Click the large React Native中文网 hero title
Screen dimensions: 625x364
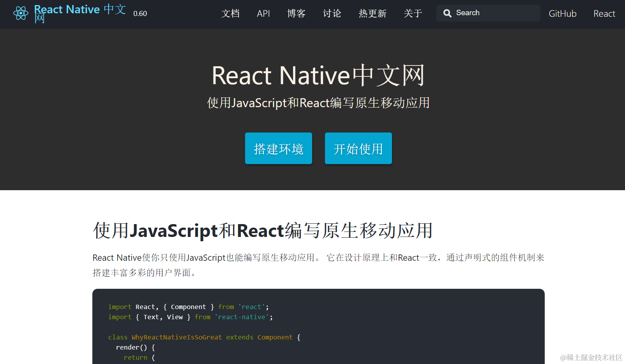click(x=318, y=75)
